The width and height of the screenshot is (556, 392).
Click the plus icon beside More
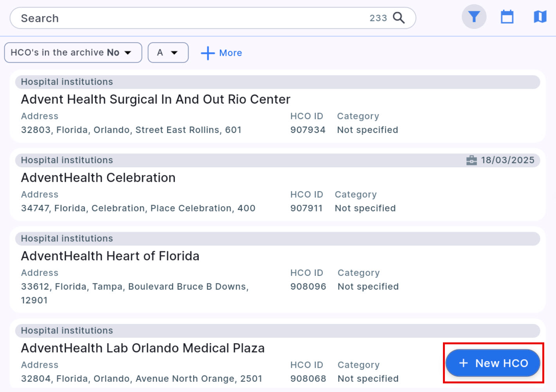click(208, 53)
